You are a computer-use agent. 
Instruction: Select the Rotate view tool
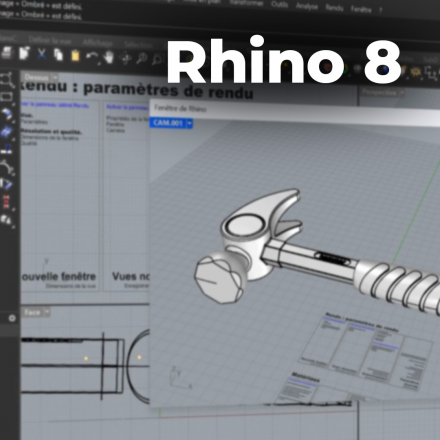coord(126,59)
